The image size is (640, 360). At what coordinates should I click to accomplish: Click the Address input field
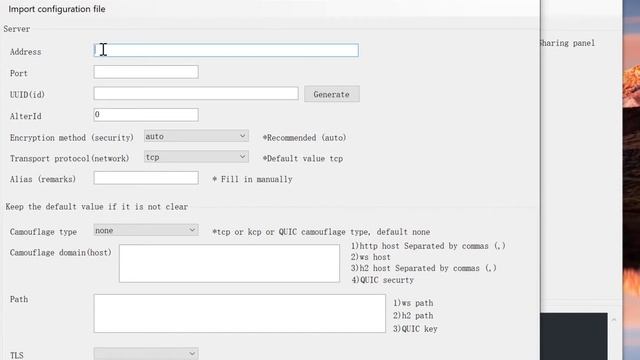pos(226,50)
